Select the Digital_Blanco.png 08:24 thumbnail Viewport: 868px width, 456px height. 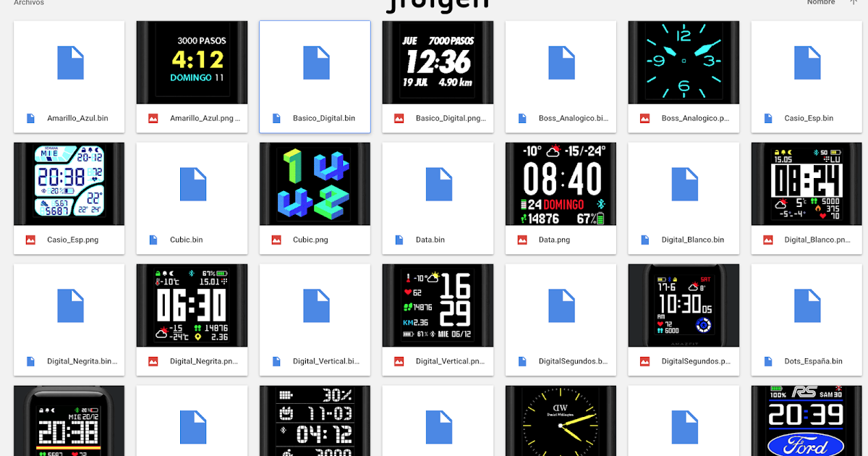click(807, 184)
